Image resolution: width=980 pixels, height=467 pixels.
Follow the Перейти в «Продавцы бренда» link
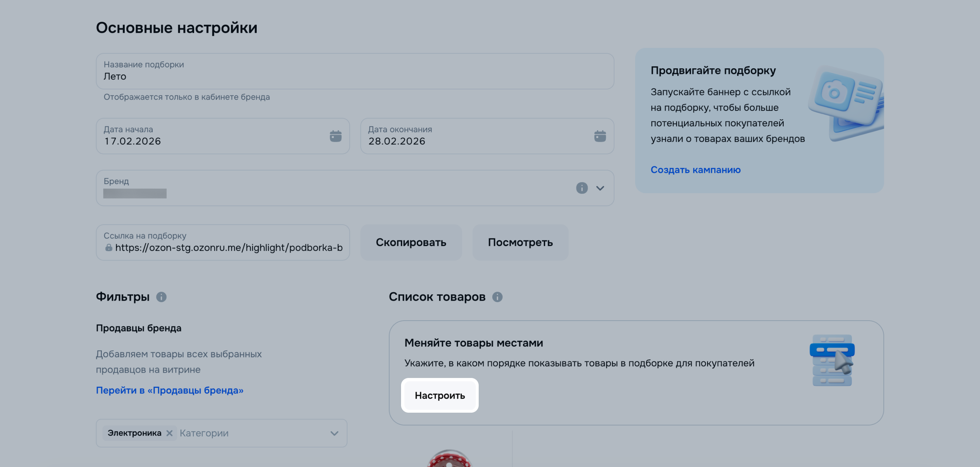169,390
